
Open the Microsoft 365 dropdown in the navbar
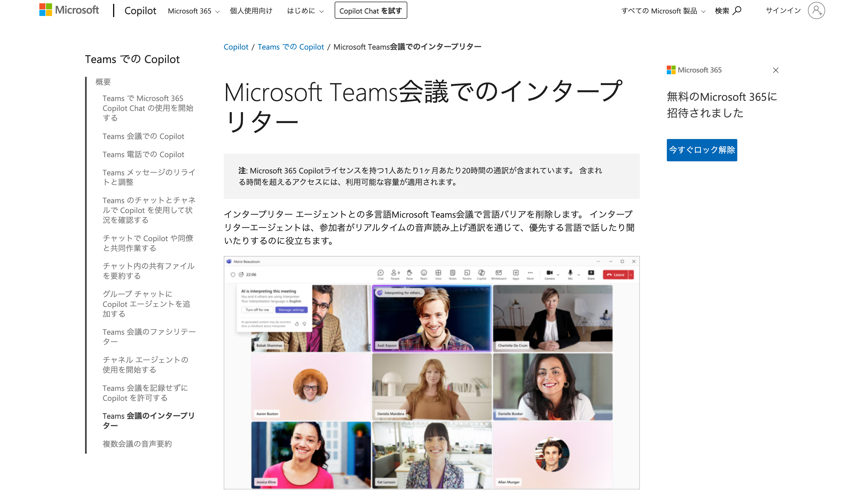193,11
